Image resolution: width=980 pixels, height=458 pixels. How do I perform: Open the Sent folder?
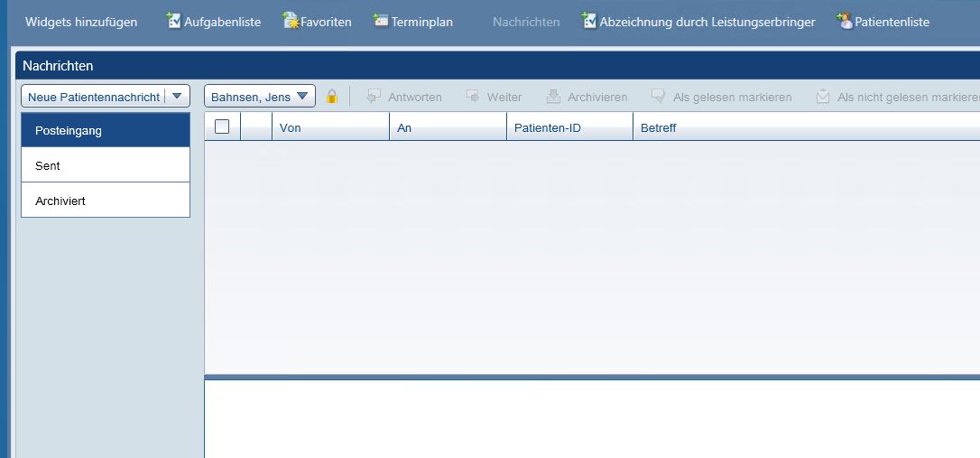106,165
